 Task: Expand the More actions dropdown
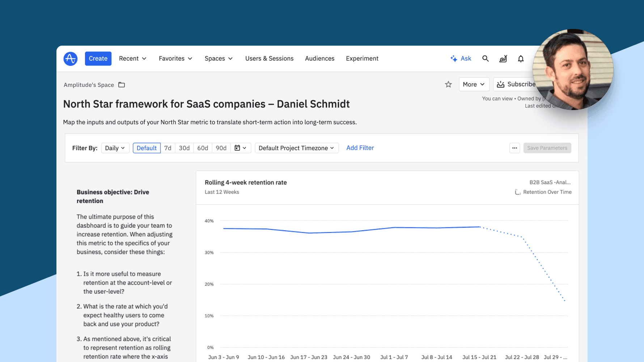pyautogui.click(x=474, y=84)
